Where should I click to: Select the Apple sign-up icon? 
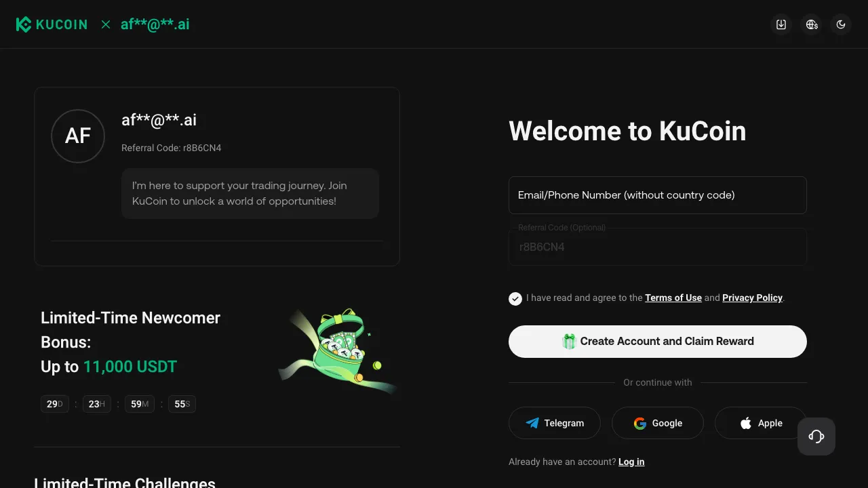(x=745, y=423)
